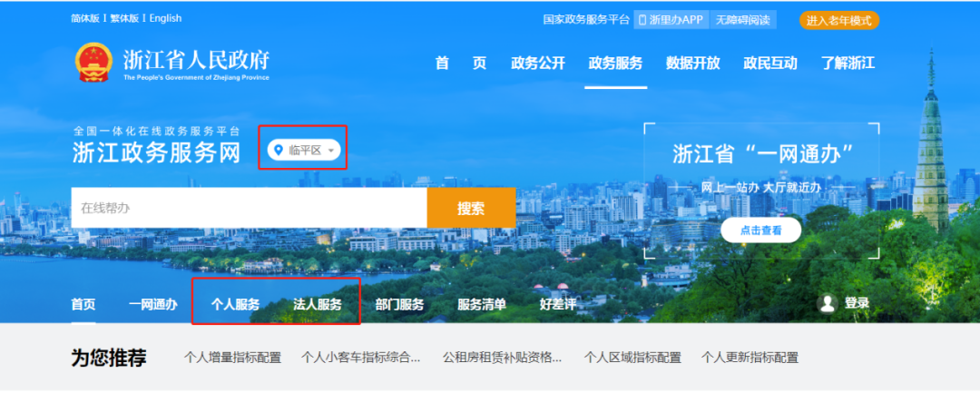Click 全国一体化在线政务服务平台 subtitle text
Image resolution: width=980 pixels, height=393 pixels.
point(156,132)
